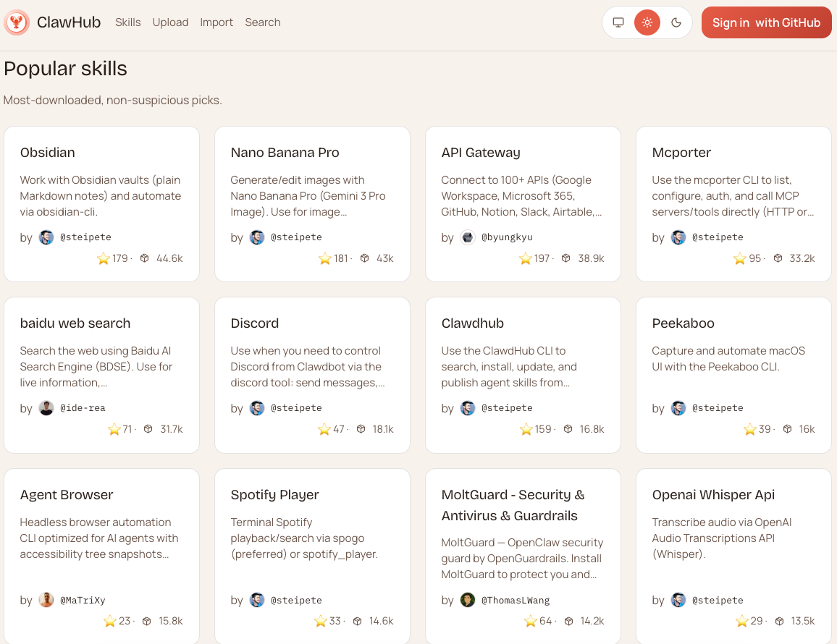Open the Discord skill title
This screenshot has height=644, width=837.
(255, 323)
